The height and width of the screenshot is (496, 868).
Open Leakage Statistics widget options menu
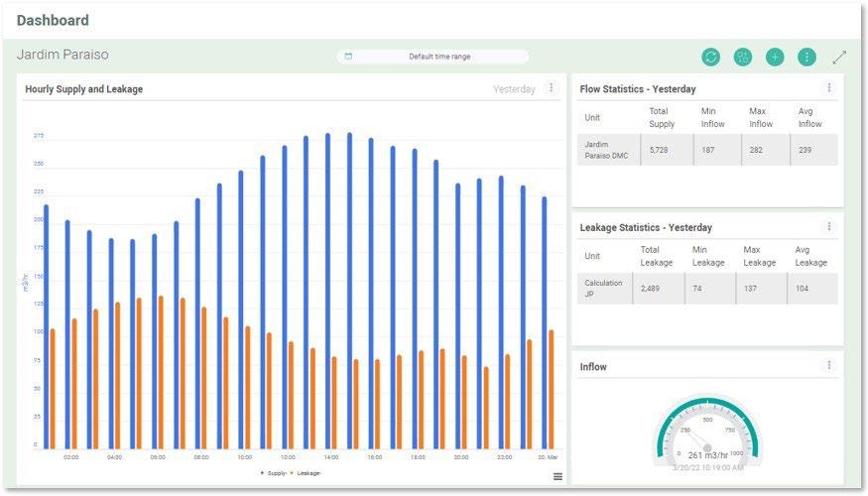pos(828,226)
